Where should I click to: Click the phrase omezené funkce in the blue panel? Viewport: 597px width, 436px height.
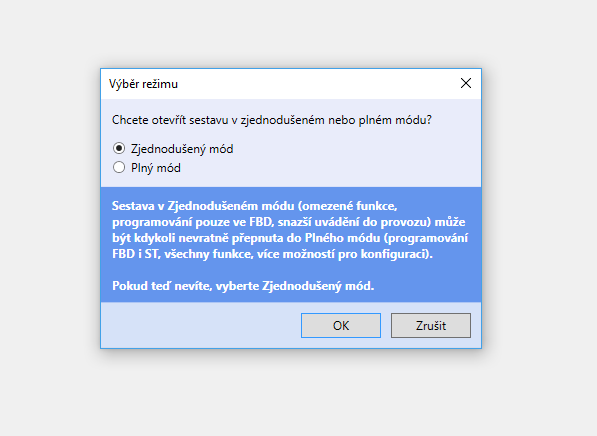(x=349, y=206)
